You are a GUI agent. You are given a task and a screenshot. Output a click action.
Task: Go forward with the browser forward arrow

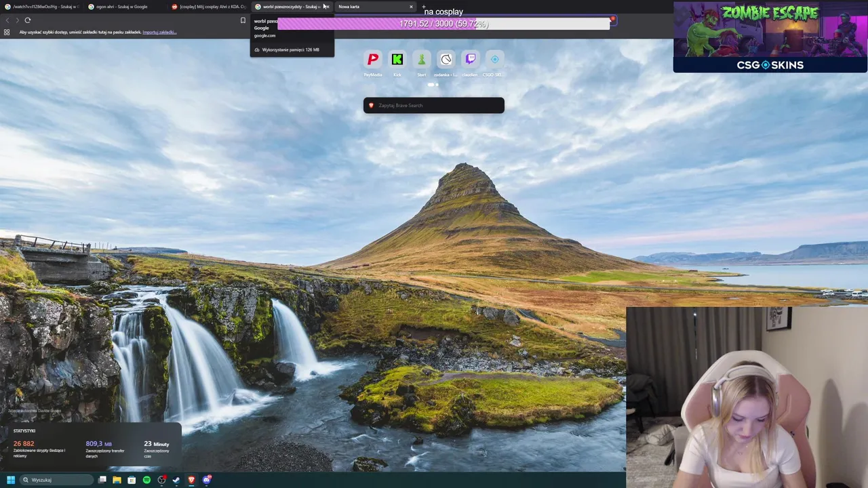(x=17, y=20)
